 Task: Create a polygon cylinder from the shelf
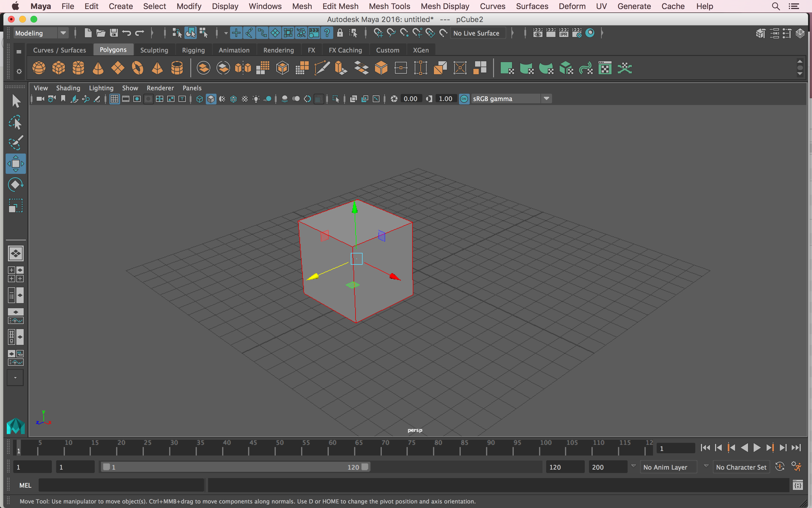click(78, 68)
